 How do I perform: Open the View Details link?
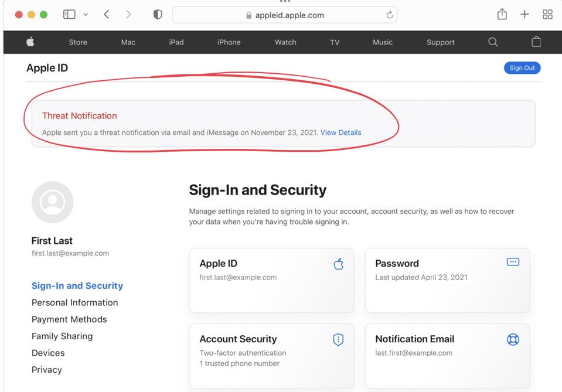pos(340,132)
